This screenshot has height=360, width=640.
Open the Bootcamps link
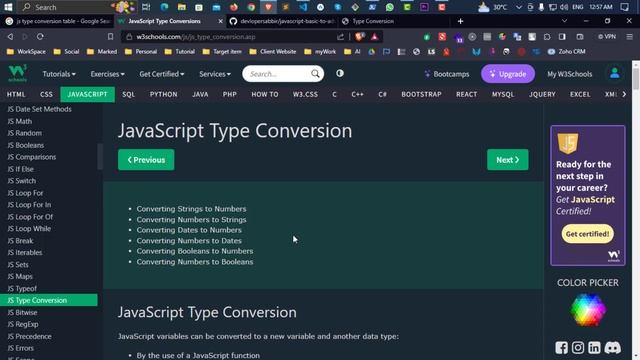click(447, 74)
